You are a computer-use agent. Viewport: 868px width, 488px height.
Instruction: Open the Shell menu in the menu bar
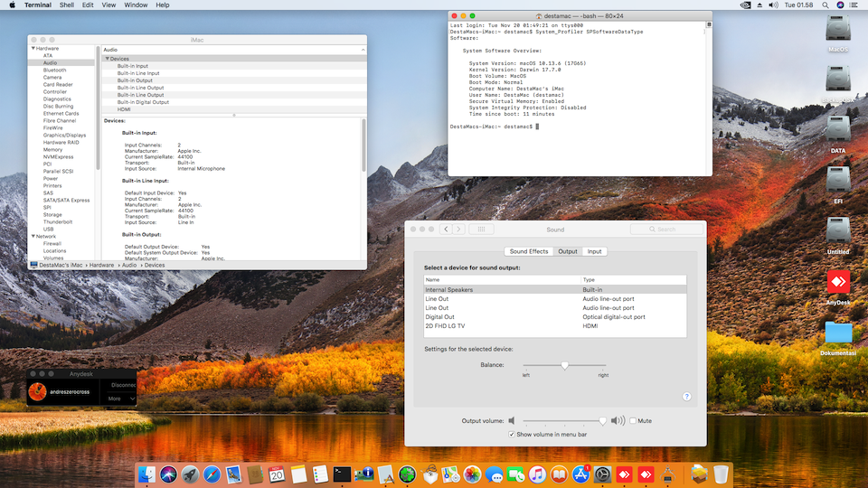tap(67, 5)
